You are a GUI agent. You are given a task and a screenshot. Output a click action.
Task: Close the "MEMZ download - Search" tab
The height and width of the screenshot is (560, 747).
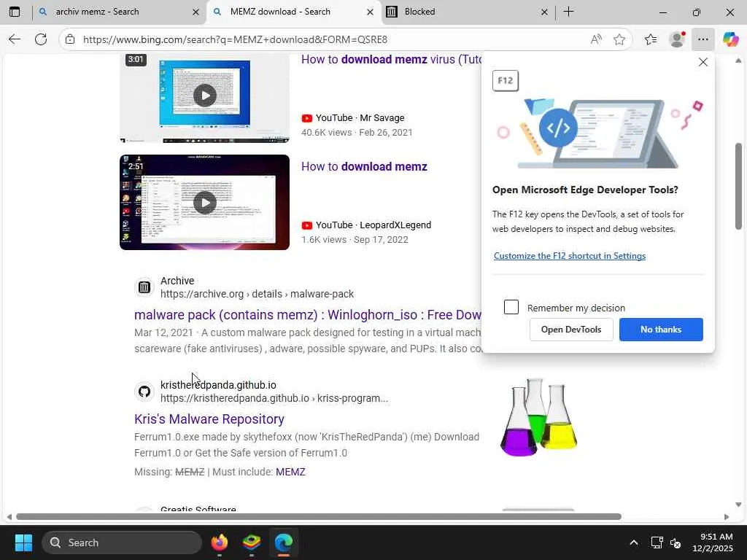[370, 12]
